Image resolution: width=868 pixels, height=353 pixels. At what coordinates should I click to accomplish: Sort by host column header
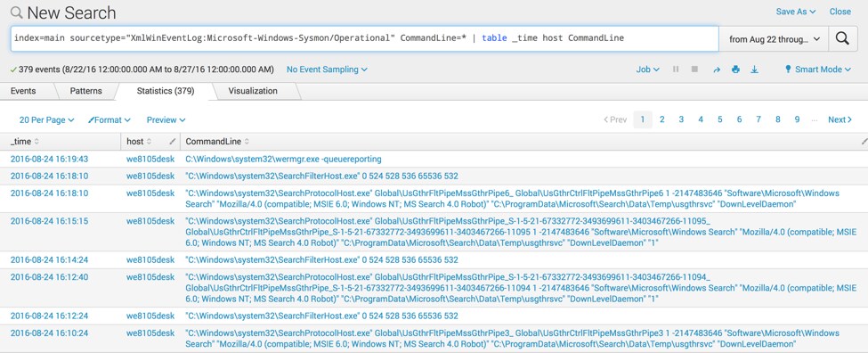click(x=139, y=142)
